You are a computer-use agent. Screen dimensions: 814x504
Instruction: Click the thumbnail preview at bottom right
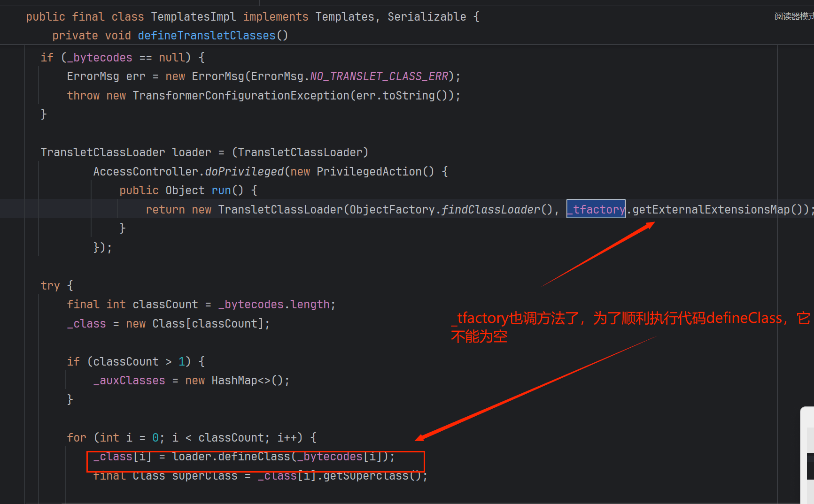click(x=807, y=455)
